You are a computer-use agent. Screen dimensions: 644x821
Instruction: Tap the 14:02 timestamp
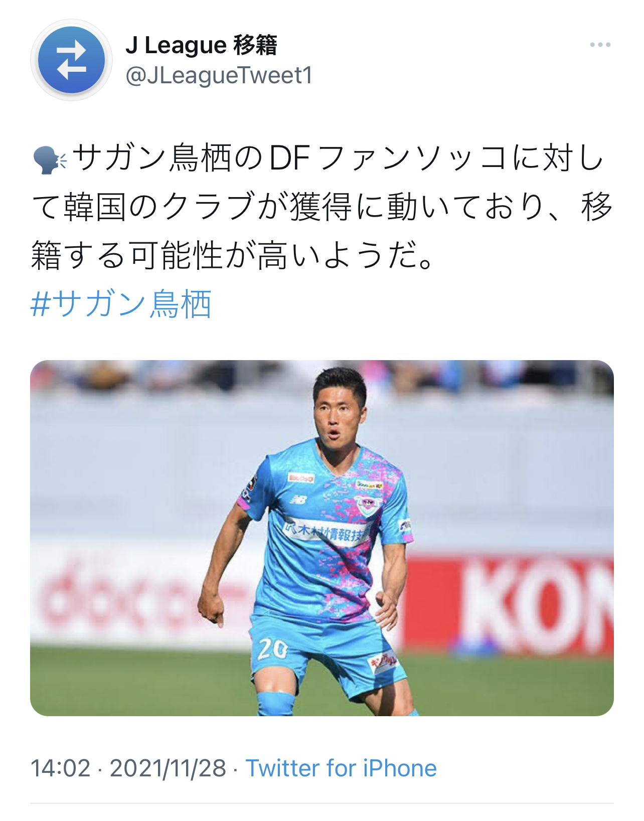61,768
